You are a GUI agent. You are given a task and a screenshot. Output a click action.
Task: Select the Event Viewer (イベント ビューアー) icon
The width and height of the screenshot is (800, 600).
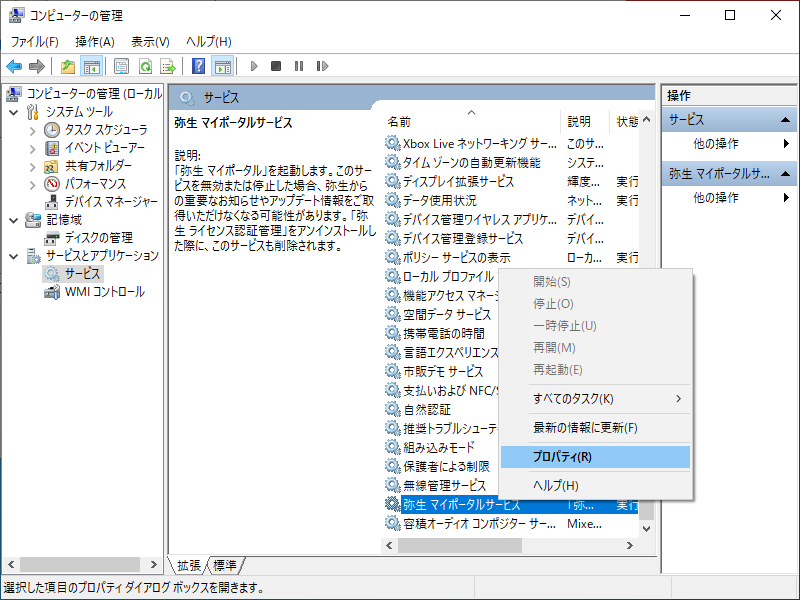(x=52, y=148)
